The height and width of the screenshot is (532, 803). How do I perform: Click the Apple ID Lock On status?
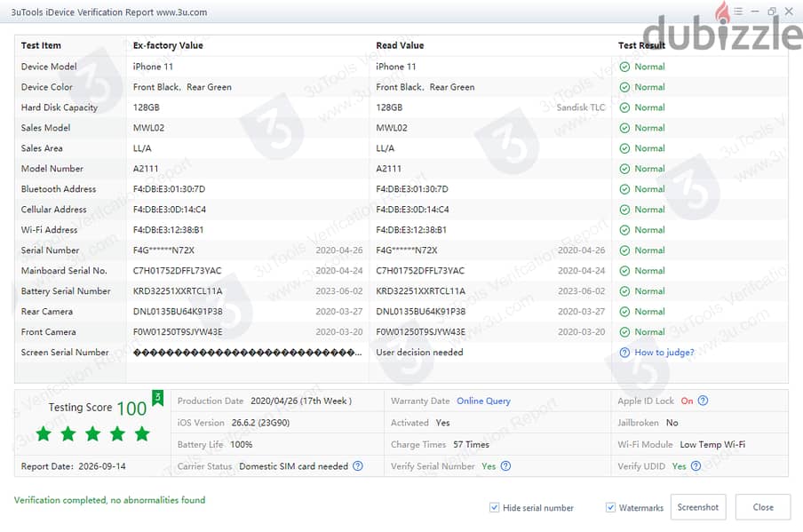click(687, 401)
